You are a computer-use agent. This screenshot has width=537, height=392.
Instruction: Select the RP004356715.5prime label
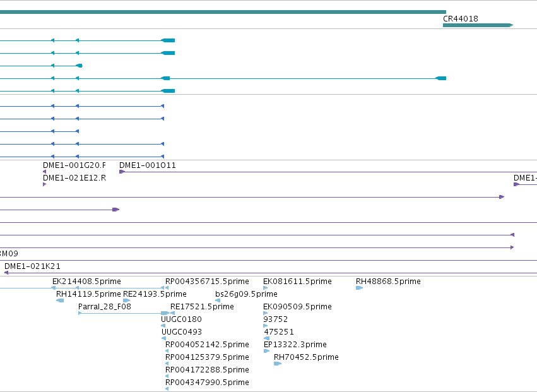(x=207, y=282)
